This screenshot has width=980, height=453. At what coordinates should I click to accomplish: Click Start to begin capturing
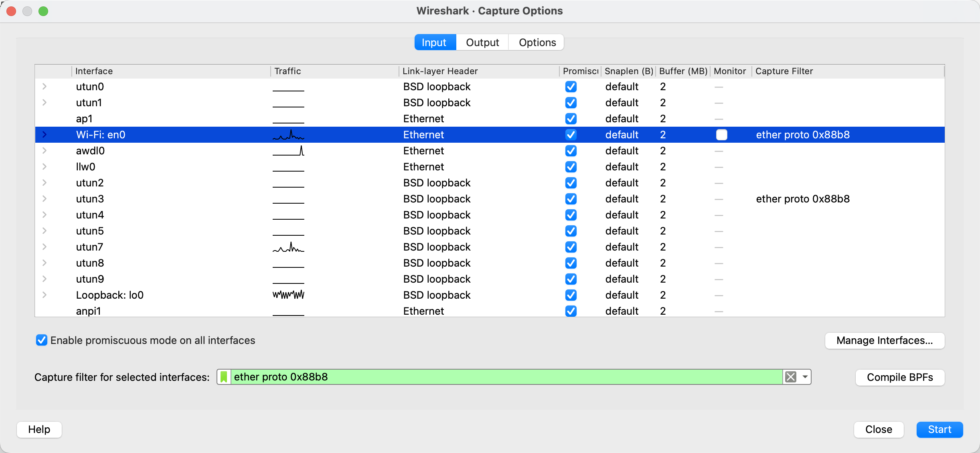(939, 429)
